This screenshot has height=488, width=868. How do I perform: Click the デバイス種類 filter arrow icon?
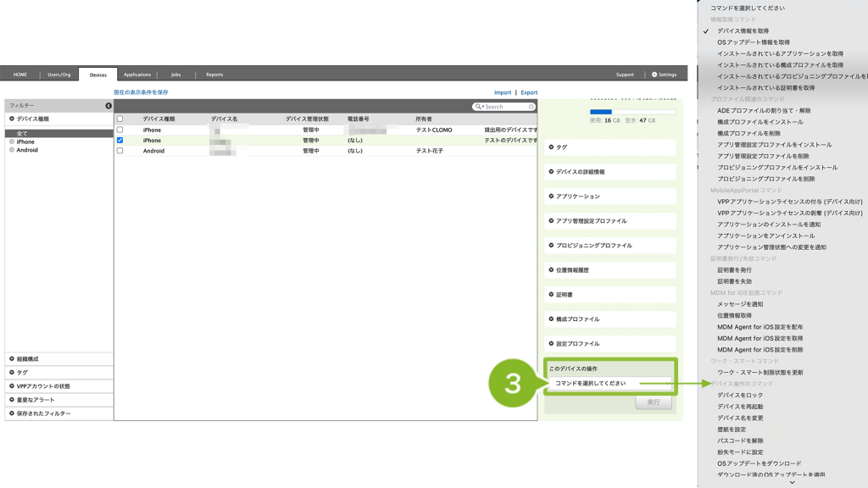[12, 119]
